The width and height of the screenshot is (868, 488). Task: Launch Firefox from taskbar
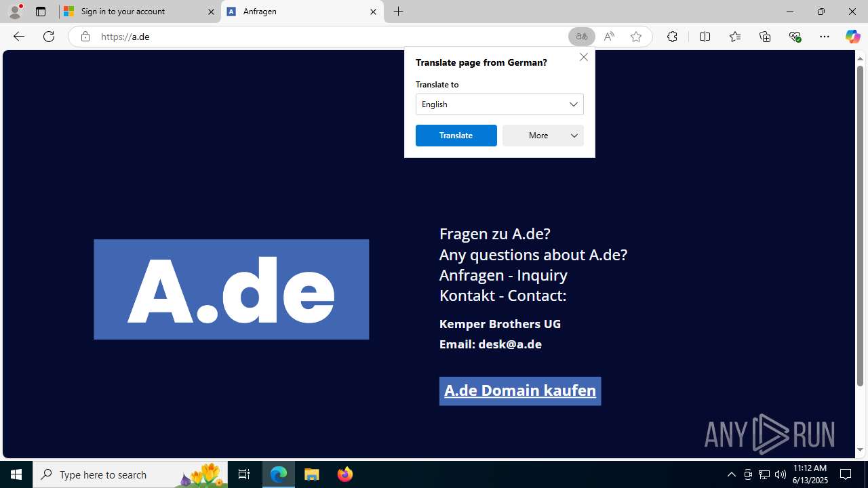click(345, 474)
